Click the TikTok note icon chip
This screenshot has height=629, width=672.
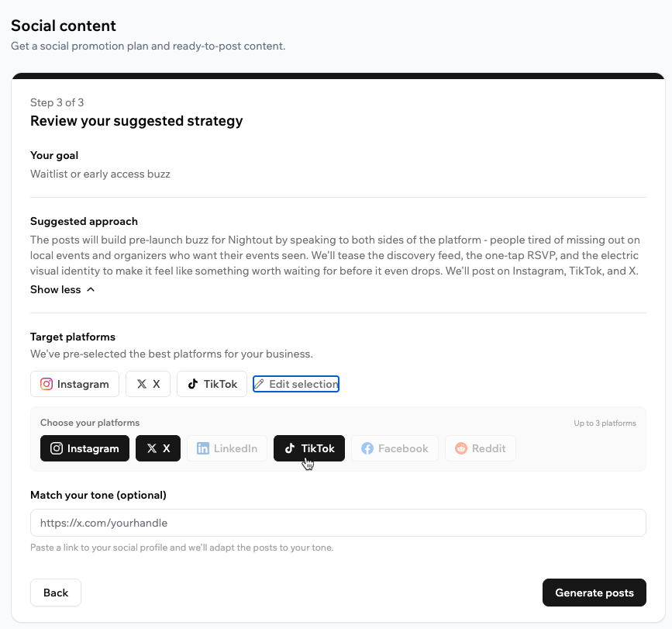(x=191, y=383)
